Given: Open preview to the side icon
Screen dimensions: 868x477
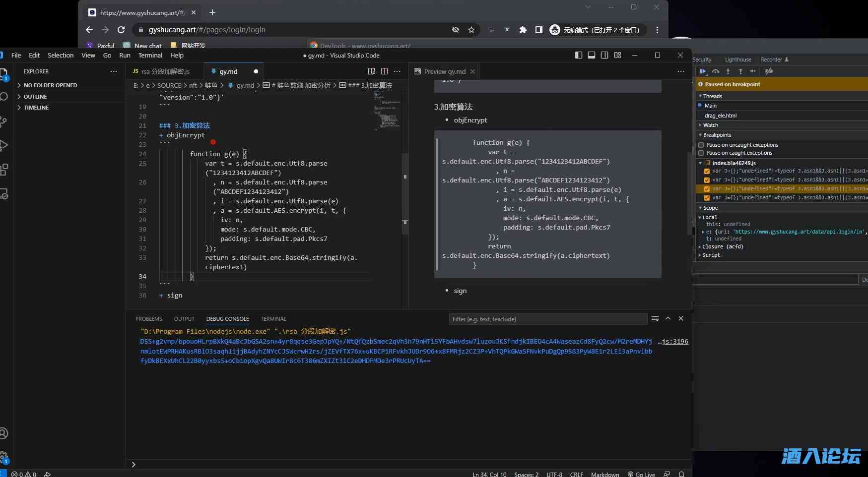Looking at the screenshot, I should pyautogui.click(x=372, y=71).
